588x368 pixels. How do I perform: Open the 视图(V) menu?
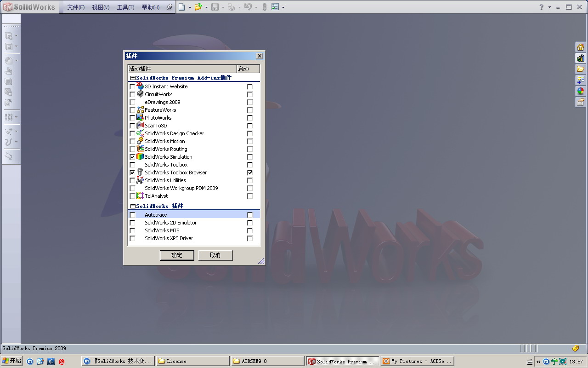(x=101, y=7)
